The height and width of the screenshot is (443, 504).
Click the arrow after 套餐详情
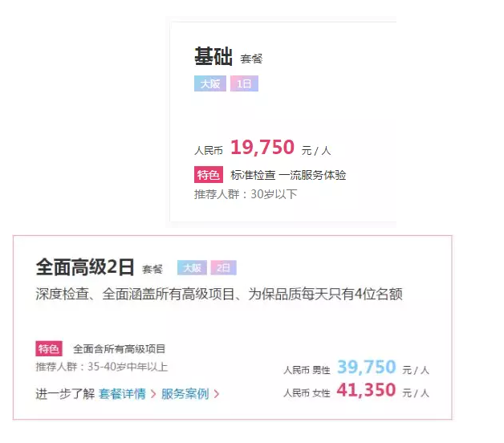pyautogui.click(x=152, y=394)
